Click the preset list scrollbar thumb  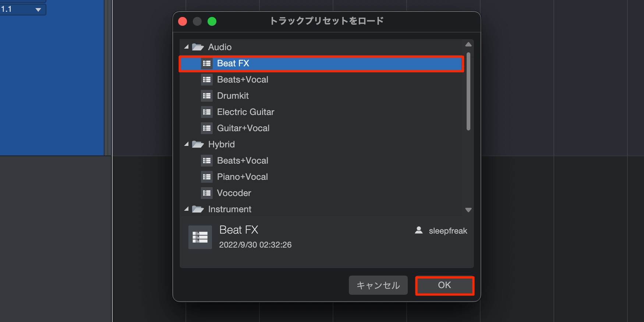click(x=468, y=91)
